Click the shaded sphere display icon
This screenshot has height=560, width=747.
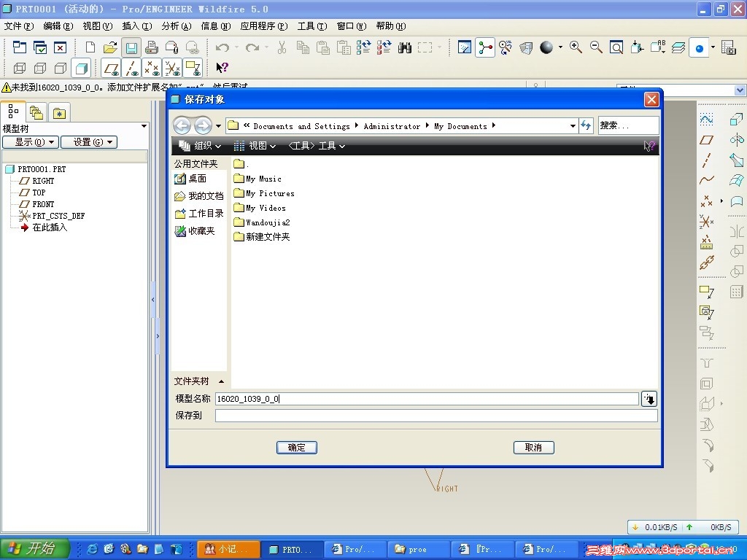(546, 47)
